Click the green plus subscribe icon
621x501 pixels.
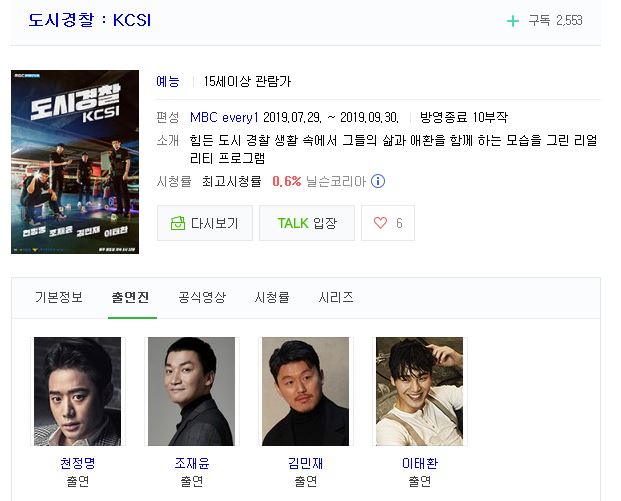pos(513,21)
